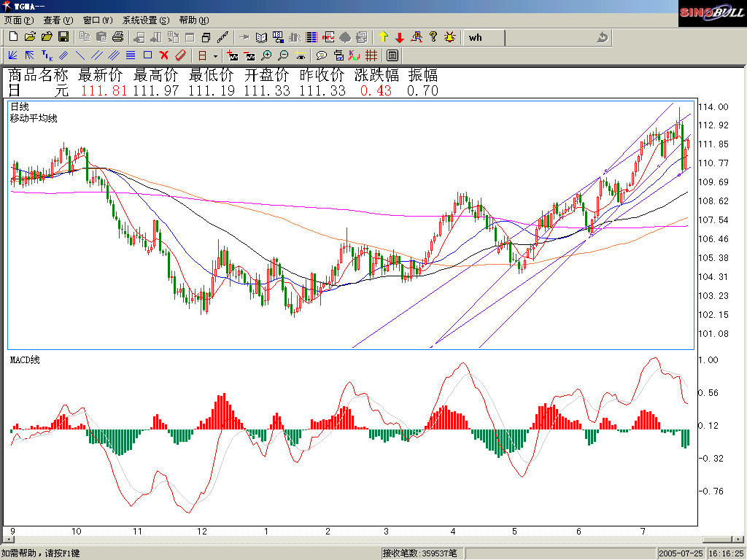
Task: Click the zoom out magnifier icon
Action: [x=283, y=55]
